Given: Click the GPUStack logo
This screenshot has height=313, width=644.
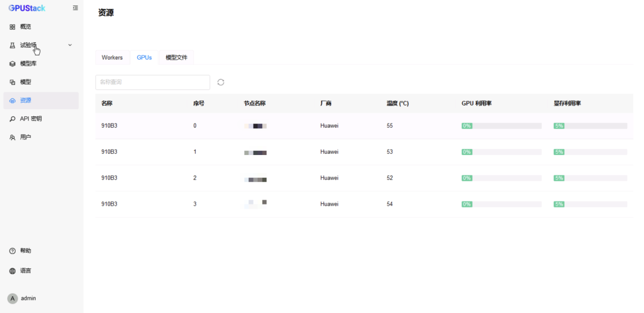Looking at the screenshot, I should [27, 8].
